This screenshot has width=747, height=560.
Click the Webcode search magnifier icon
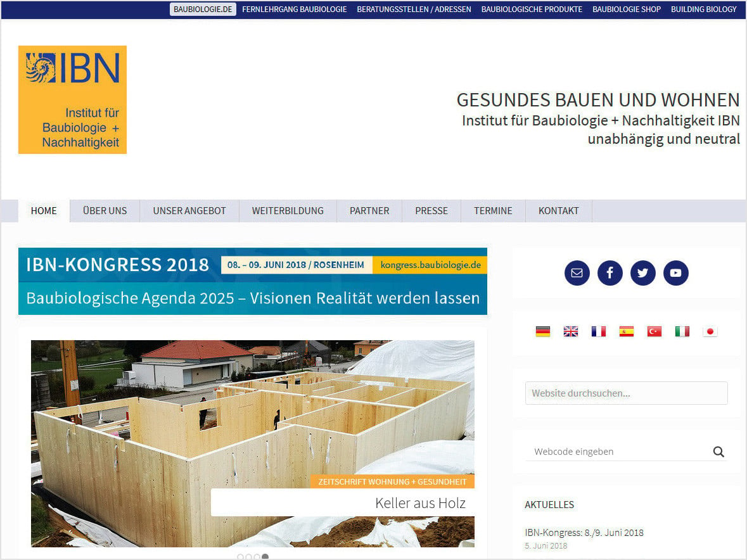[x=718, y=452]
